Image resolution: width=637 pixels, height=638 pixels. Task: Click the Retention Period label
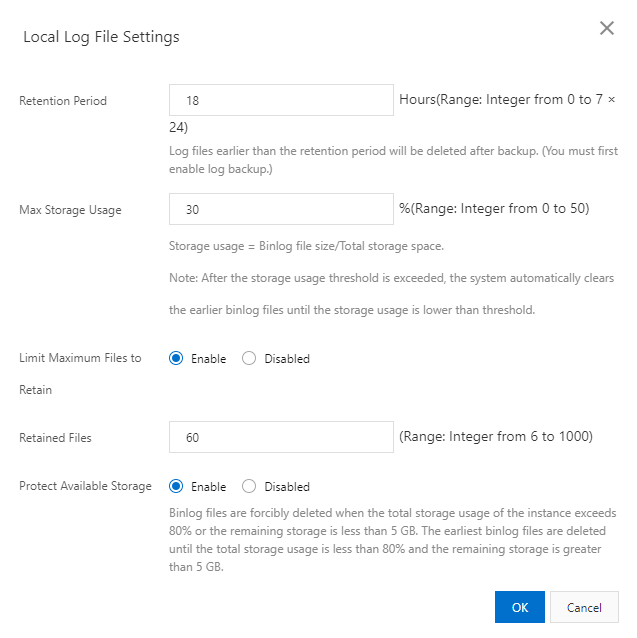(x=63, y=101)
